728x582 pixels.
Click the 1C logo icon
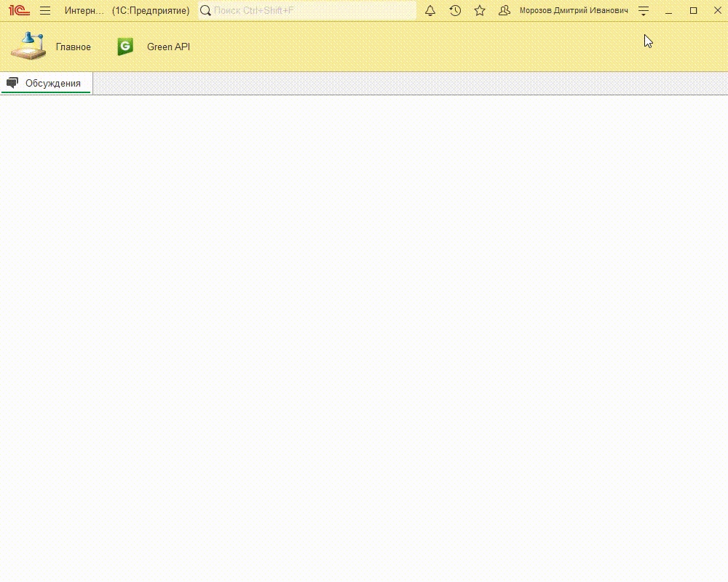pos(19,11)
